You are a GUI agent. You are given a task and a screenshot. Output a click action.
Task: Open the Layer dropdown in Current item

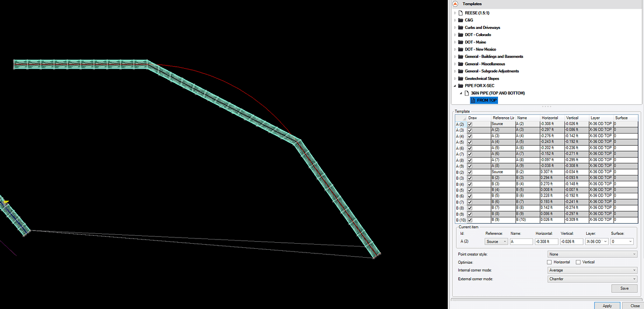[597, 242]
